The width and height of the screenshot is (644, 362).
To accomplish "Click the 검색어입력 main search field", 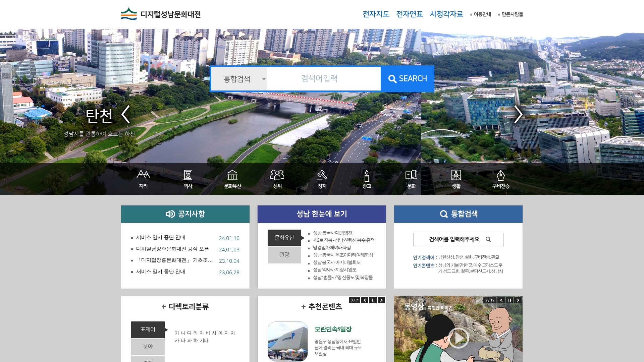I will coord(324,79).
